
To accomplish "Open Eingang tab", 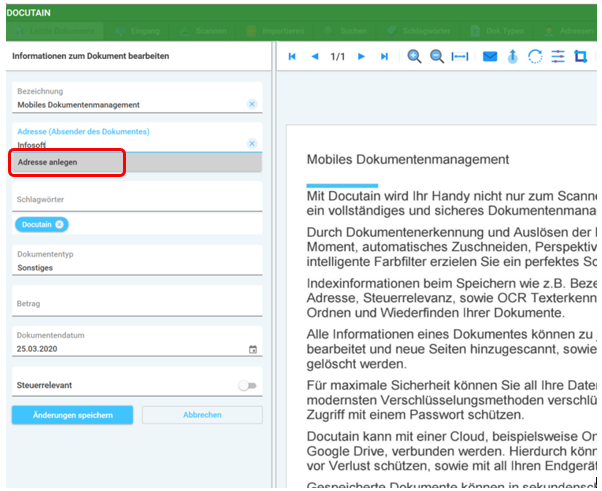I will click(138, 31).
